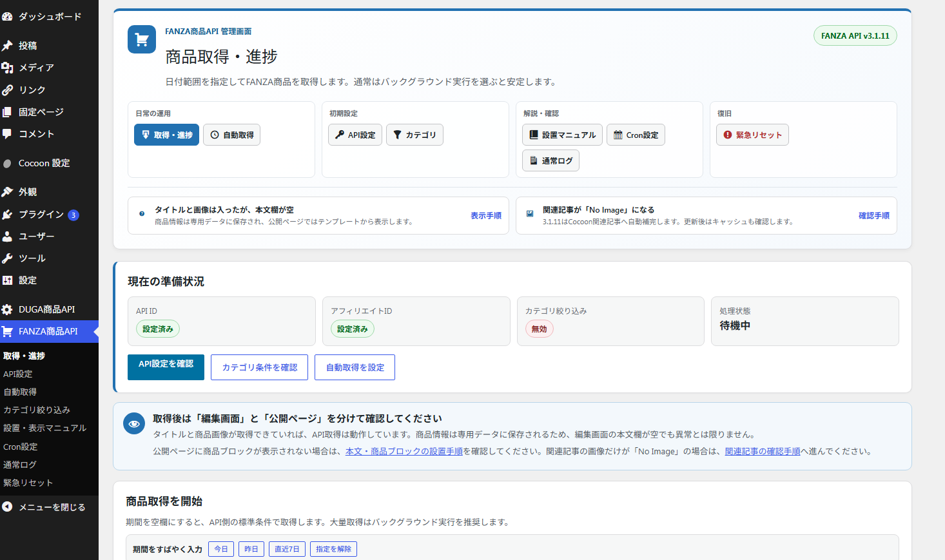Open 通常ログ submenu item in sidebar

tap(20, 465)
